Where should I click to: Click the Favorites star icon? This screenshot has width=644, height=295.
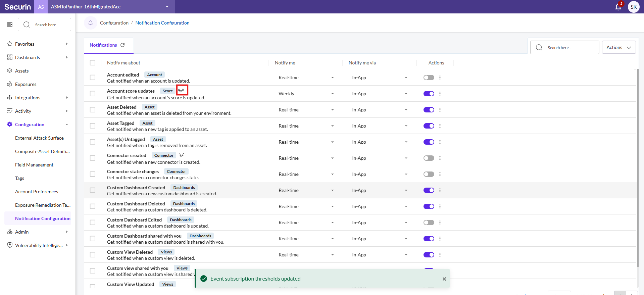tap(10, 44)
